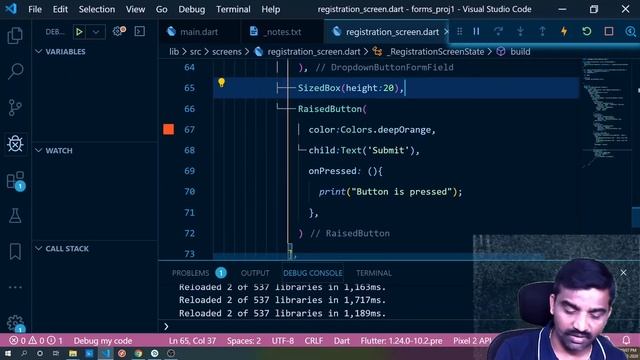Open the View menu
This screenshot has height=360, width=640.
135,9
